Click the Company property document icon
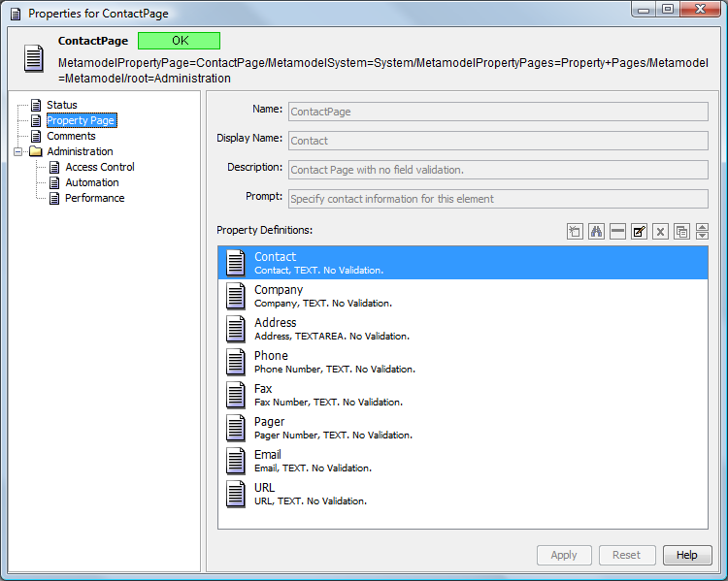 (x=236, y=296)
